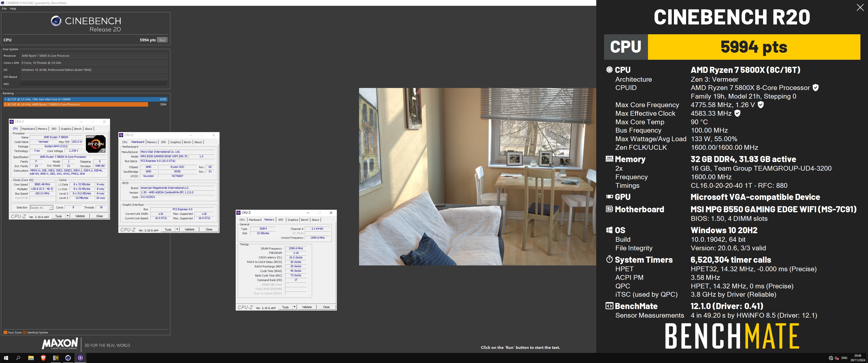Click BenchMate version section icon
The image size is (868, 363).
609,306
